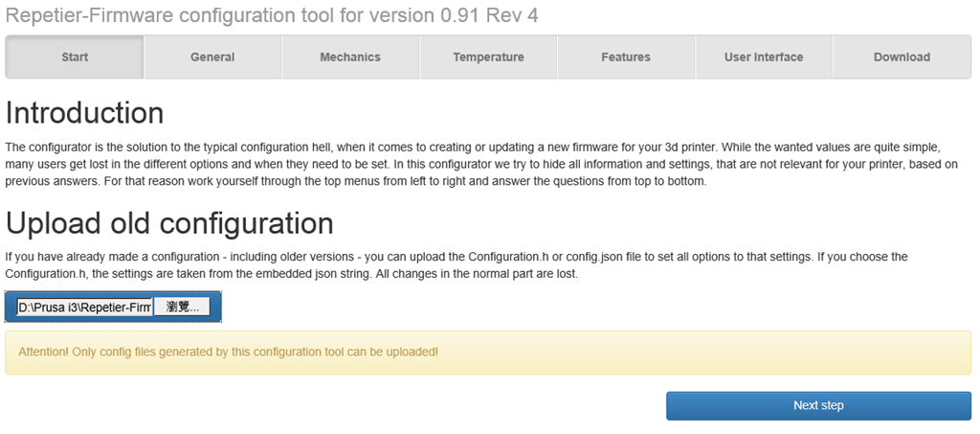Open the General tab

212,57
